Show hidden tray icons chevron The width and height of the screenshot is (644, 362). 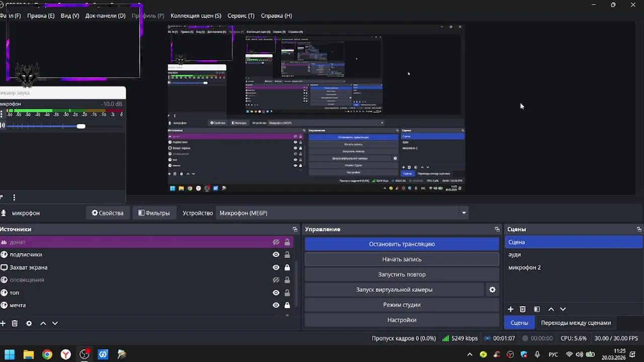tap(470, 354)
